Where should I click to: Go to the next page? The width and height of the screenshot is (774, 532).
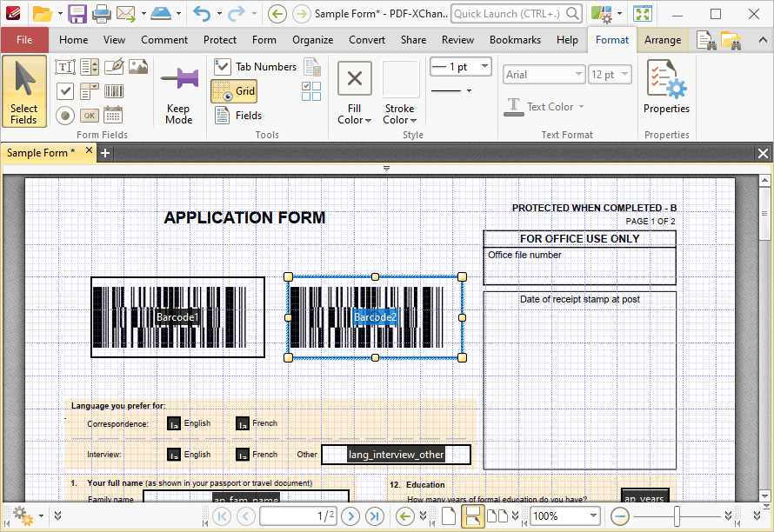(x=350, y=516)
